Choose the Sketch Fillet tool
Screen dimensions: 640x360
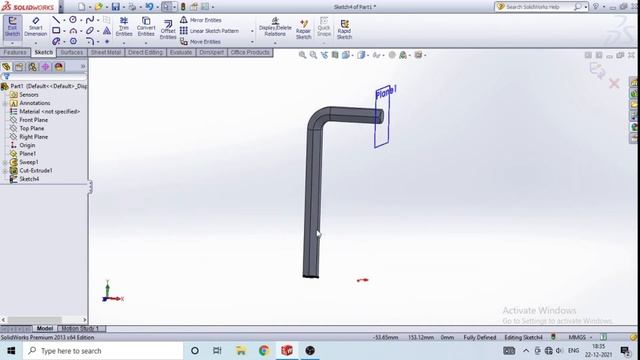(89, 41)
